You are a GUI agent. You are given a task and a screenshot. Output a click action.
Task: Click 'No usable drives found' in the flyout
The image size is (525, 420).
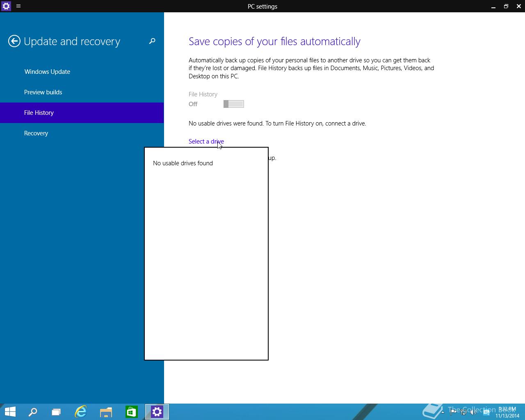(x=183, y=163)
